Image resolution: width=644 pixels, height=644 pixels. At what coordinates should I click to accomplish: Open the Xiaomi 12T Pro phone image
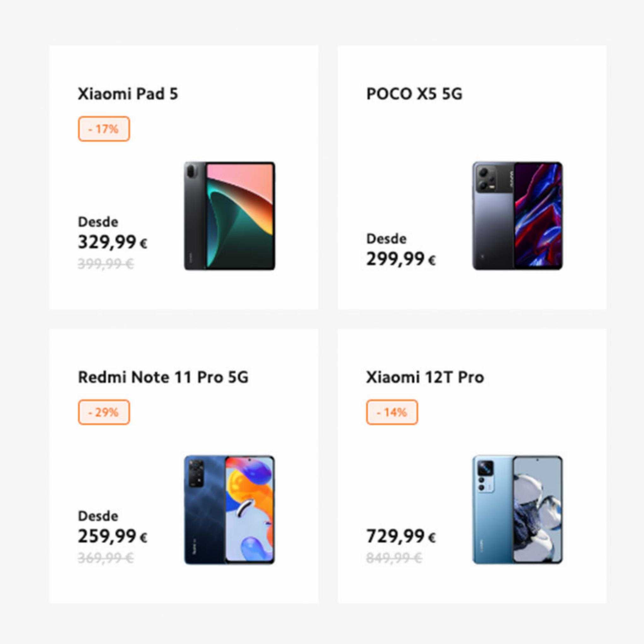tap(517, 510)
